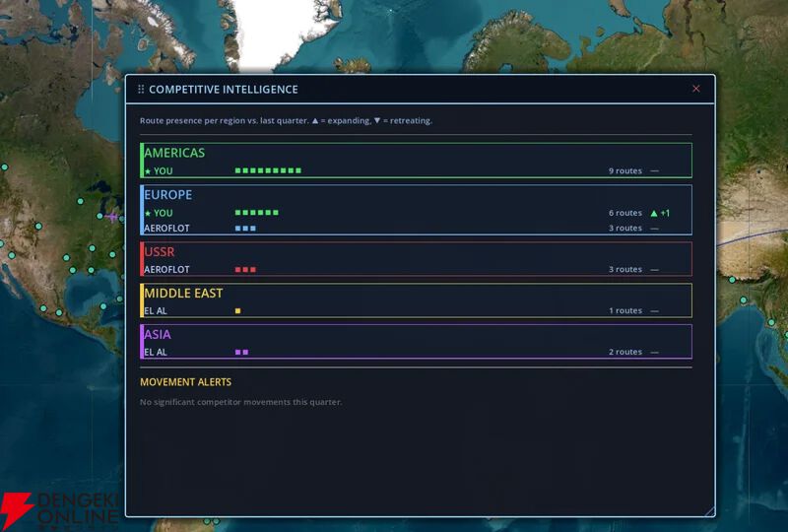
Task: Open the ASIA region heading
Action: click(x=157, y=334)
